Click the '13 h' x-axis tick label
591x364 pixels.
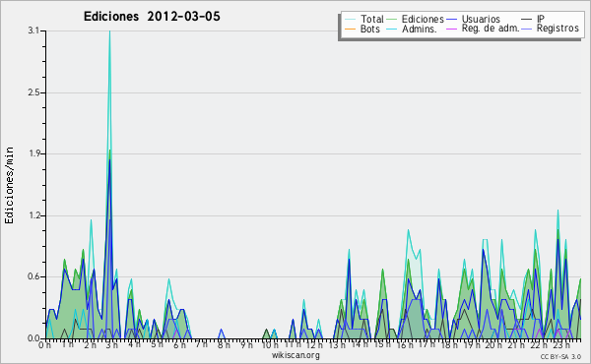337,345
